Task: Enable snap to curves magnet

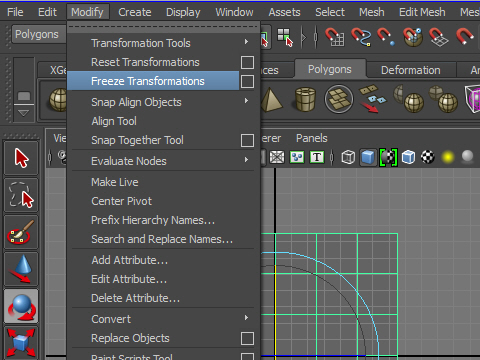Action: [361, 36]
